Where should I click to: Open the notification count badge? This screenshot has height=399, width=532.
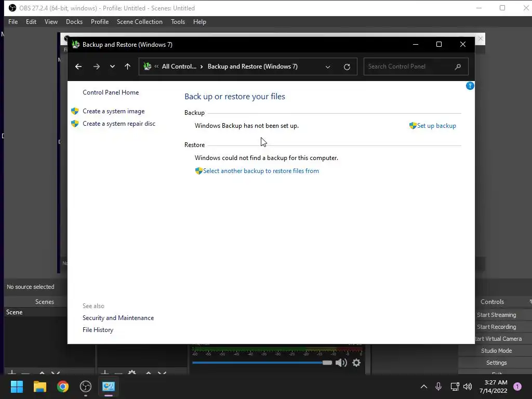coord(517,387)
